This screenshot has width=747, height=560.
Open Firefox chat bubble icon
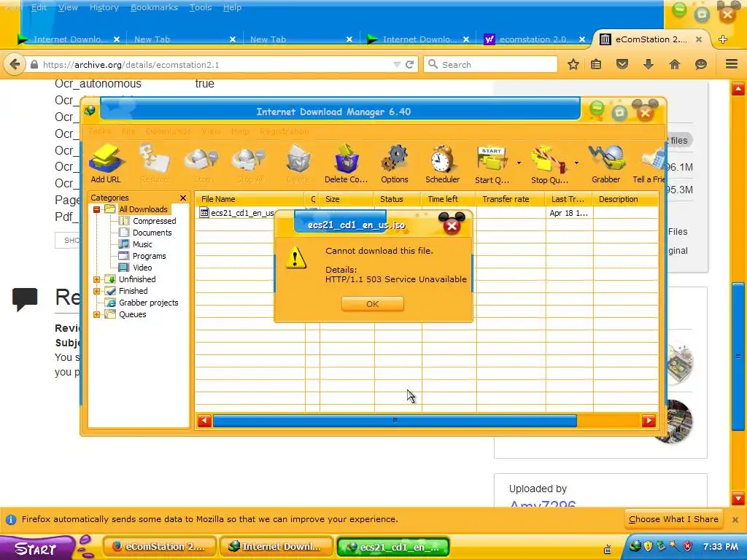[701, 64]
